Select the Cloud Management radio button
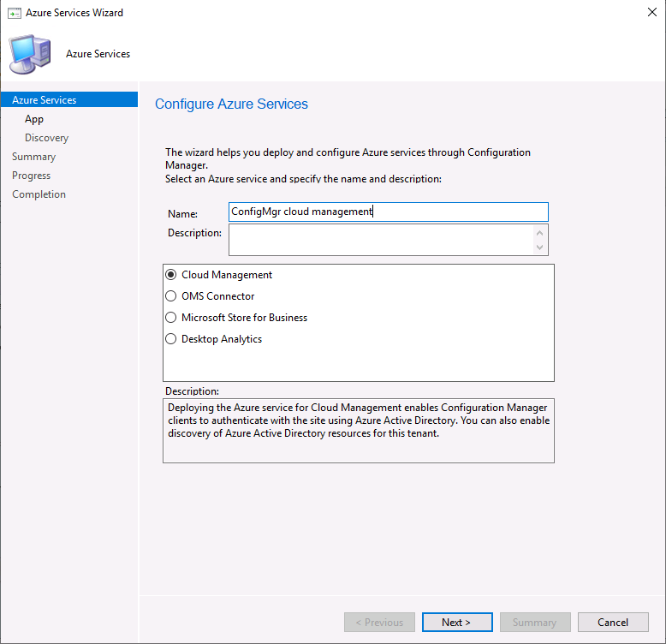The height and width of the screenshot is (644, 666). [x=170, y=275]
